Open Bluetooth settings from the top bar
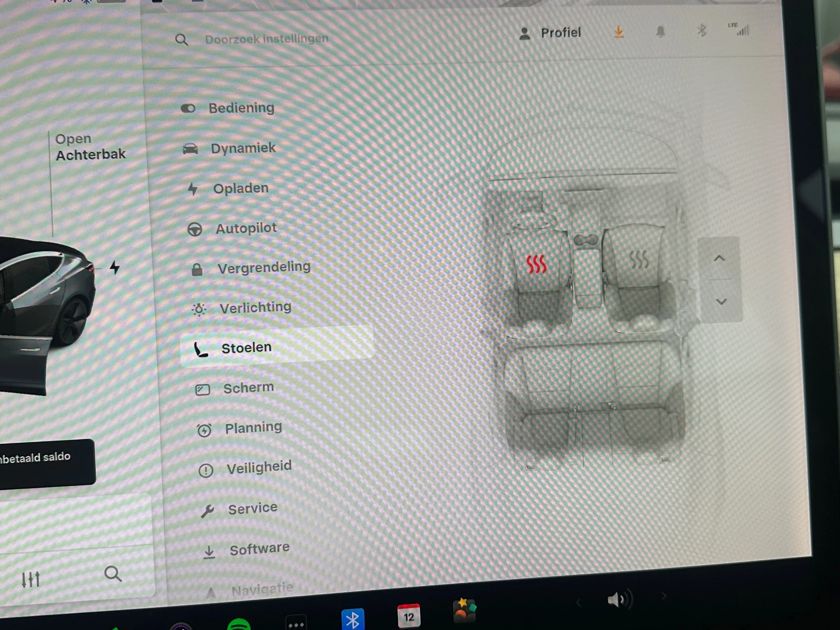Viewport: 840px width, 630px height. (x=702, y=31)
